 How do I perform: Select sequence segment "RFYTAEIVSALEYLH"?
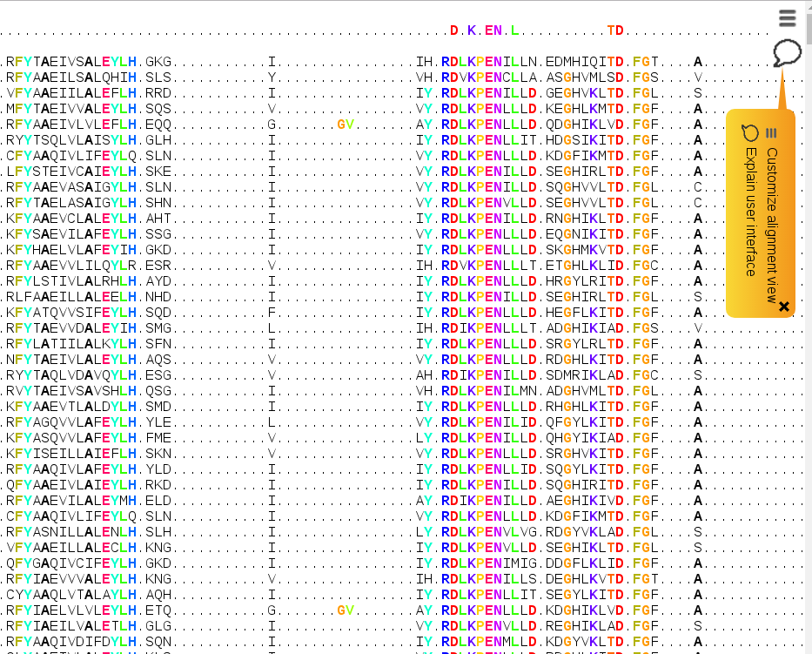(71, 62)
